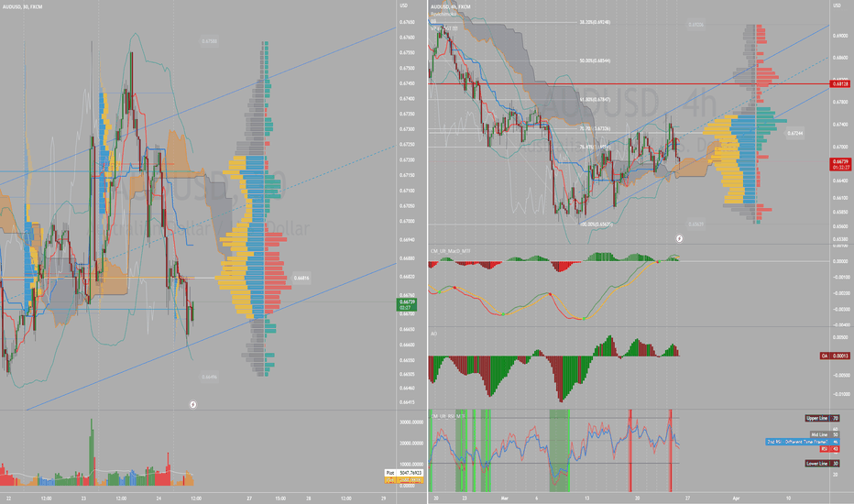The image size is (854, 504).
Task: Click the -0.00400 MACD axis value
Action: click(x=840, y=324)
